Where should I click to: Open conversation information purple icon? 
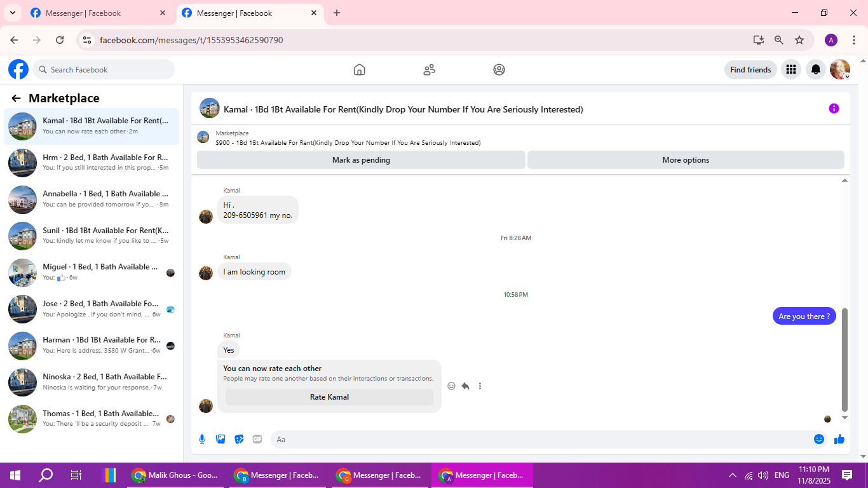click(834, 109)
